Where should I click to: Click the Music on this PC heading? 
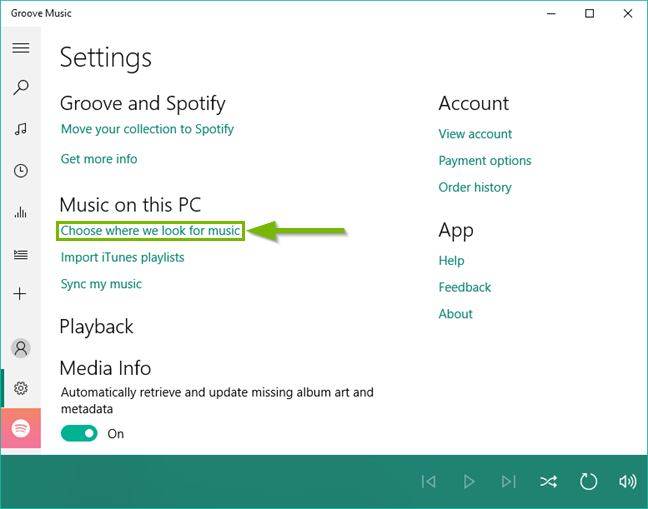pyautogui.click(x=131, y=205)
